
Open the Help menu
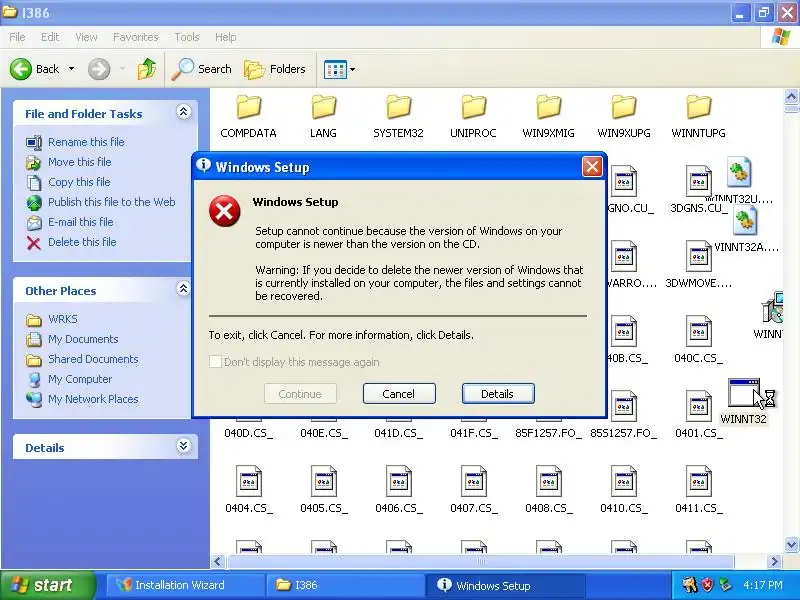point(226,37)
